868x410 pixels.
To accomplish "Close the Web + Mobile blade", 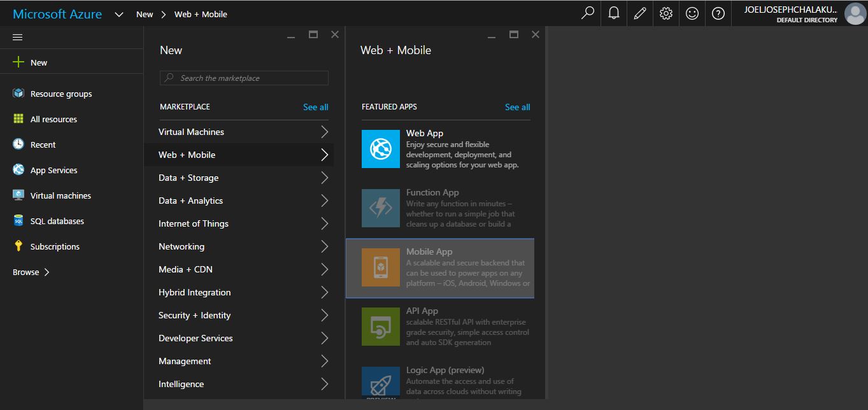I will [x=536, y=35].
